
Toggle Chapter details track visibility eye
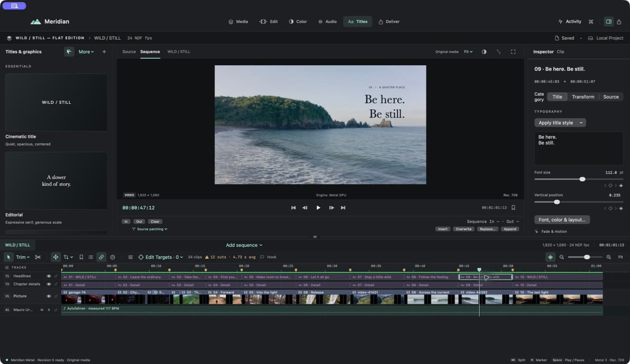[48, 284]
